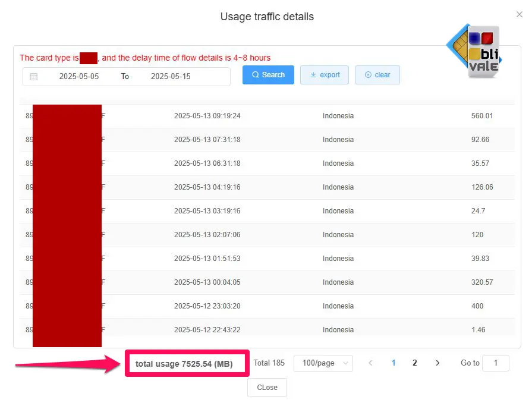Click timestamp 2025-05-13 07:31:18

(x=207, y=140)
